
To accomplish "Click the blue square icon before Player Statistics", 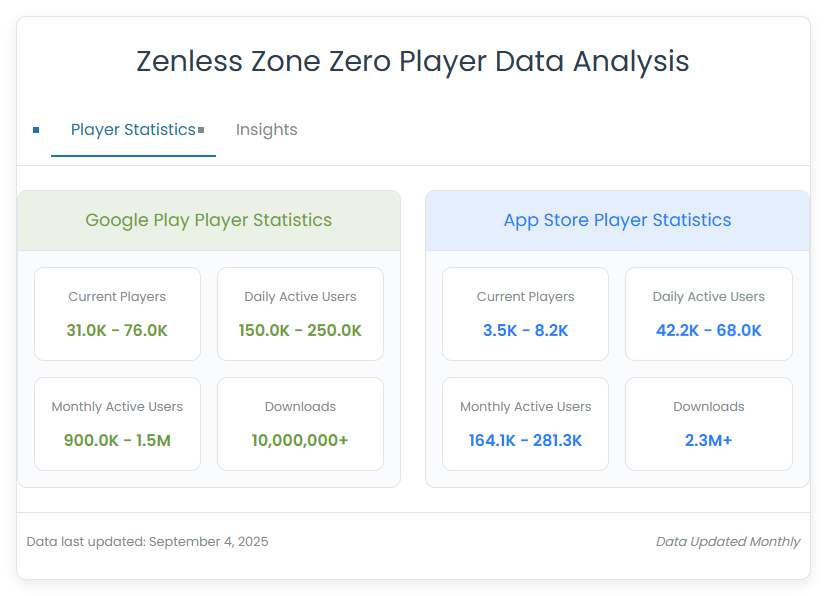I will click(36, 130).
